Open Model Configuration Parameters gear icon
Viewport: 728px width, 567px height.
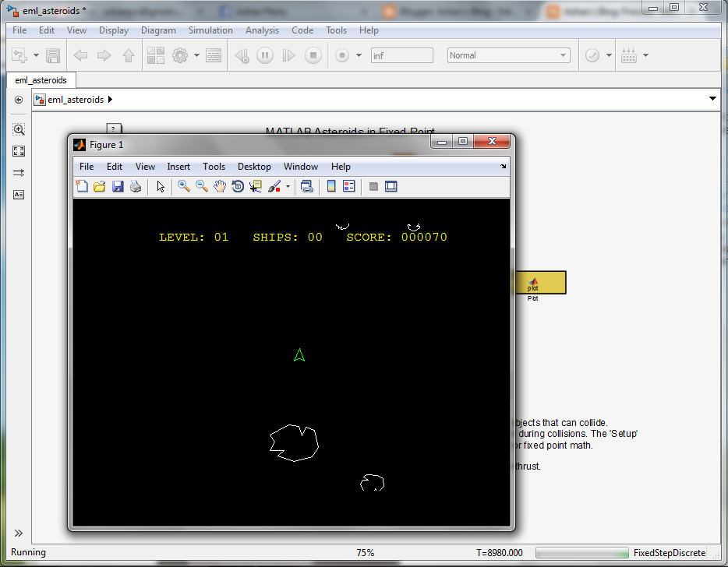point(178,55)
